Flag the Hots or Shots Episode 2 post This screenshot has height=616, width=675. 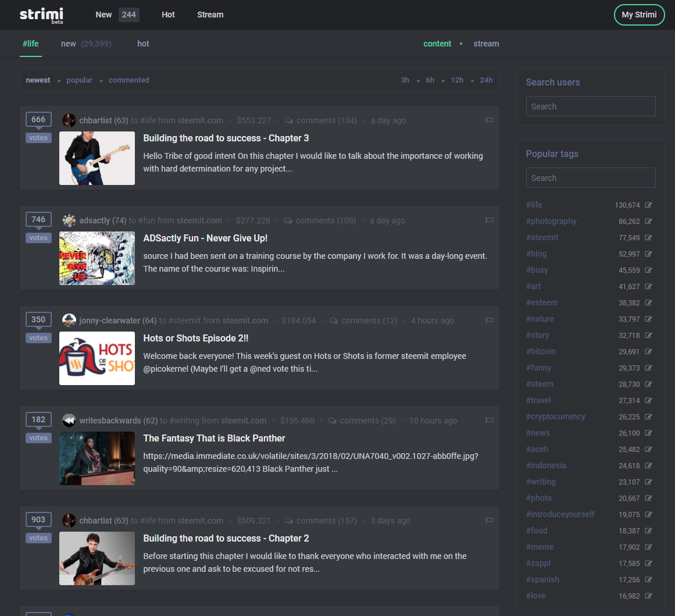489,320
